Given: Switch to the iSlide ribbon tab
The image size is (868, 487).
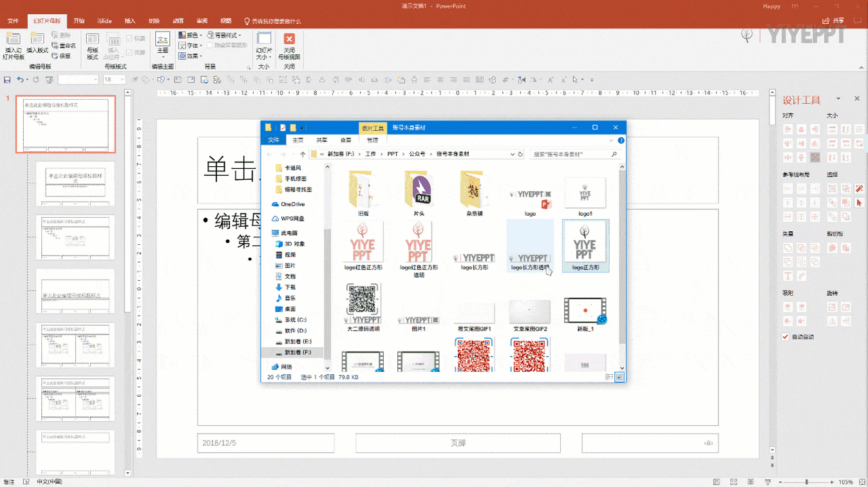Looking at the screenshot, I should [104, 21].
